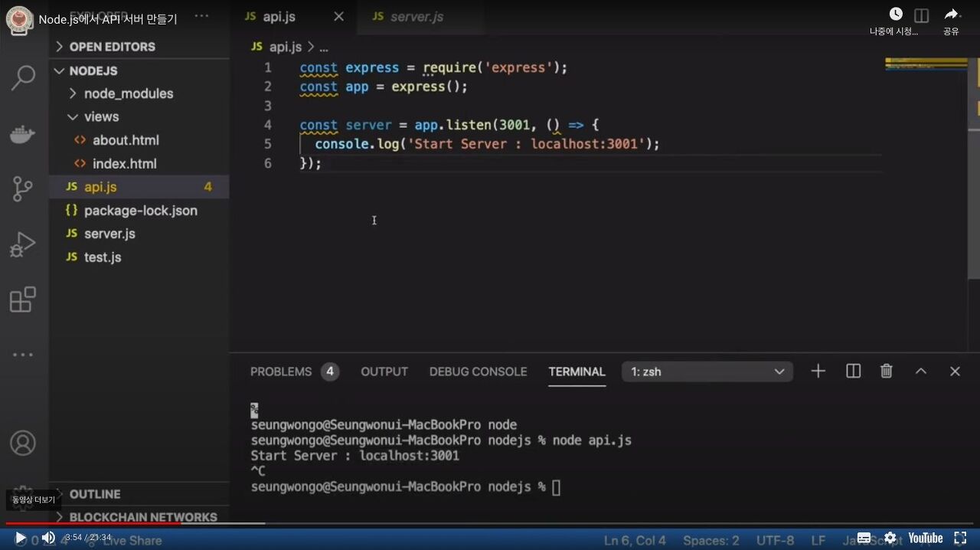Toggle video subtitles
This screenshot has height=550, width=980.
[864, 539]
